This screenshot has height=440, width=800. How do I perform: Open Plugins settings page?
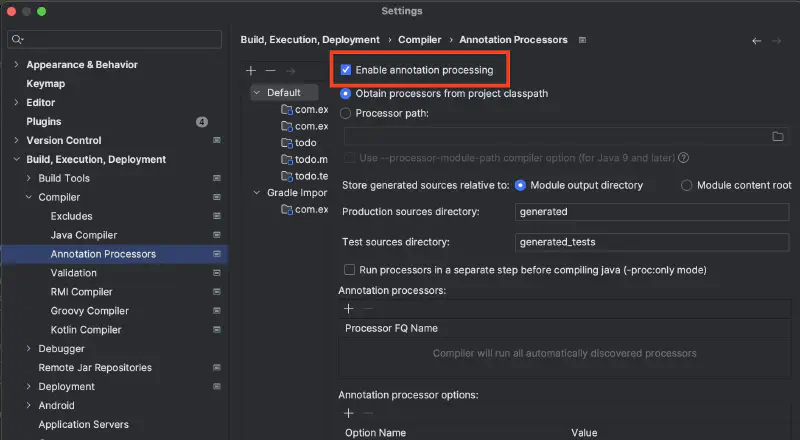44,121
